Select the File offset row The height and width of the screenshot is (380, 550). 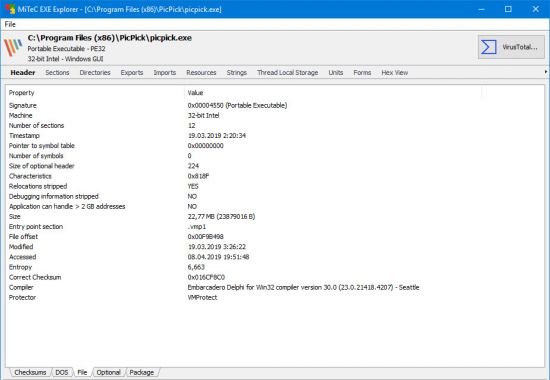(276, 237)
